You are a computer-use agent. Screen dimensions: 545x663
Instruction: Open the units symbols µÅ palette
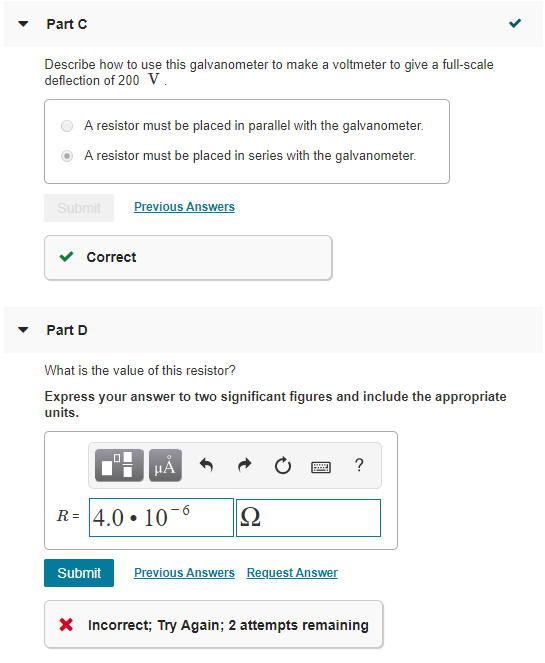[x=165, y=465]
